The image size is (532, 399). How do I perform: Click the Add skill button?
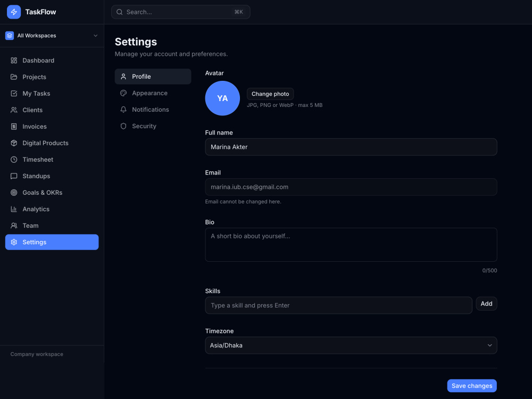(x=486, y=304)
